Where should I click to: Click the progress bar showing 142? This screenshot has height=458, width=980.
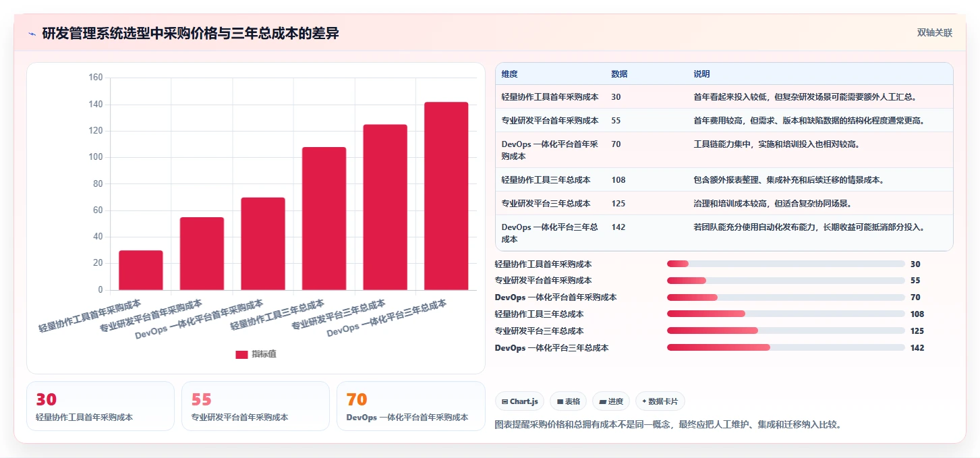pos(786,347)
